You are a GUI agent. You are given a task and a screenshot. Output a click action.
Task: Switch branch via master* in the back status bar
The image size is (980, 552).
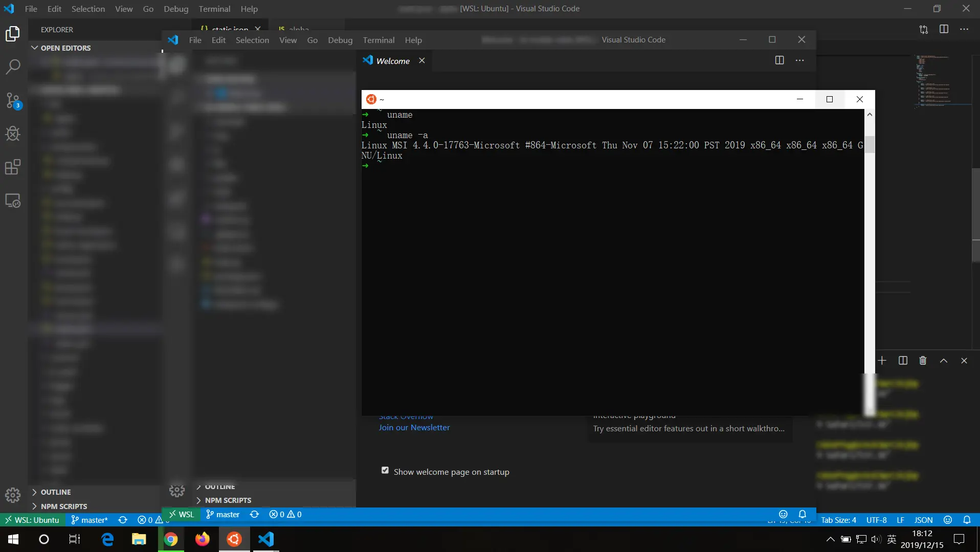[90, 520]
